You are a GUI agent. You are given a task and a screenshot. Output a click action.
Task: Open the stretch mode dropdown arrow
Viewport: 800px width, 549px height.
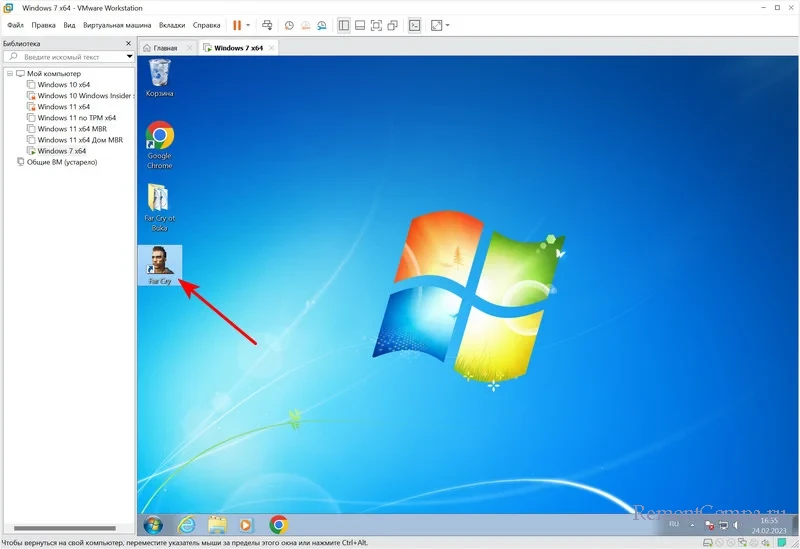447,25
